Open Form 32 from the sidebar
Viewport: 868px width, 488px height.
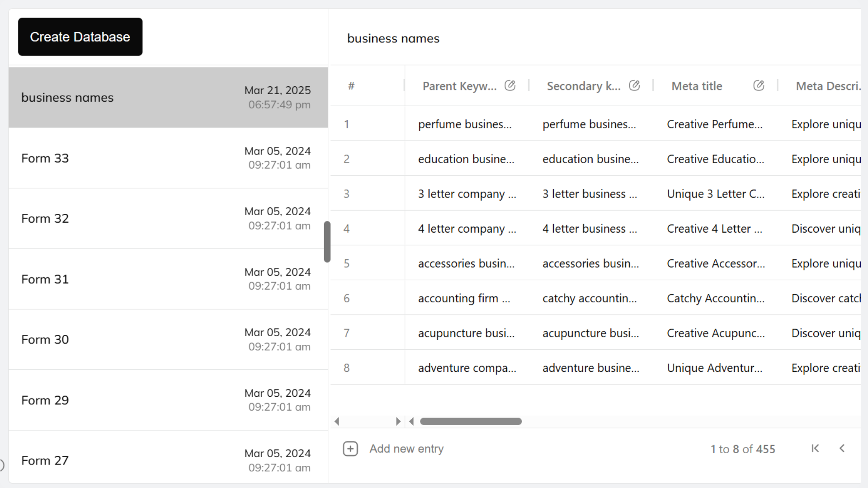pyautogui.click(x=167, y=218)
